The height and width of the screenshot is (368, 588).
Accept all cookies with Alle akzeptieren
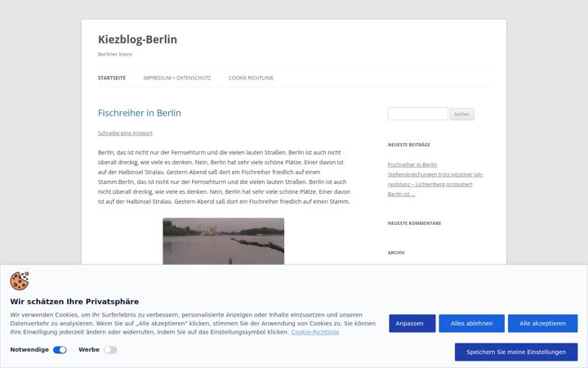pos(542,323)
